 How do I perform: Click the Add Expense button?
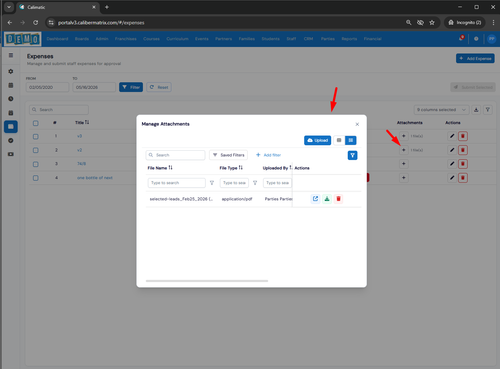click(475, 59)
